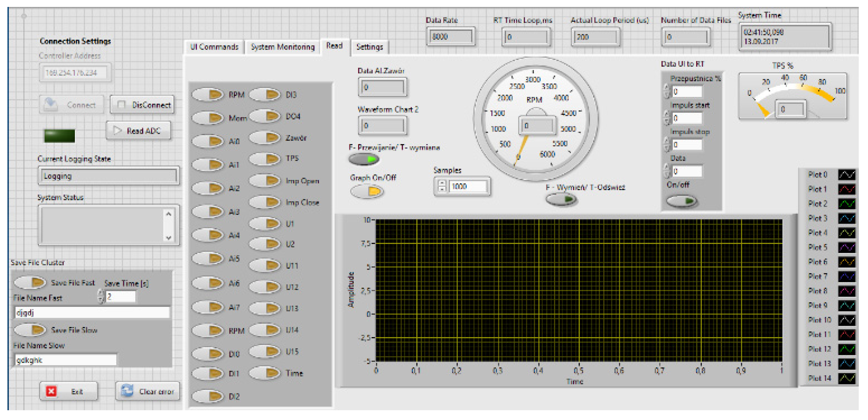Click the Plot 0 legend line icon
This screenshot has height=420, width=868.
846,174
